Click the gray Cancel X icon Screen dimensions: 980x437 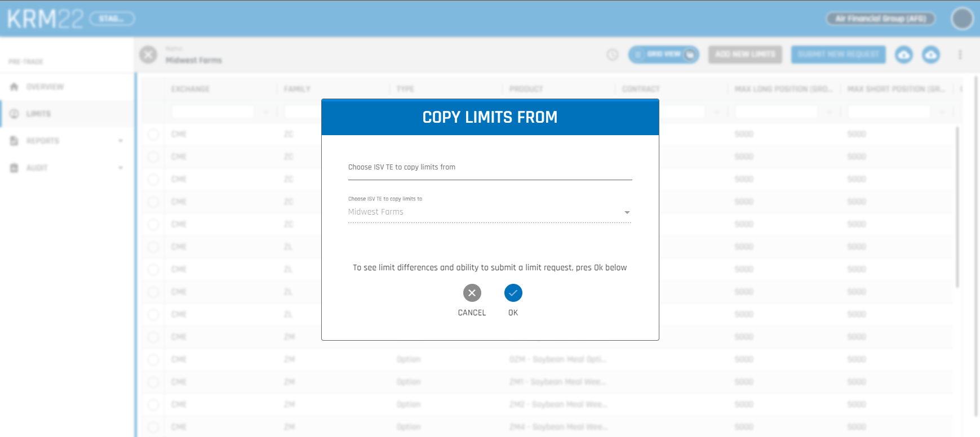472,293
